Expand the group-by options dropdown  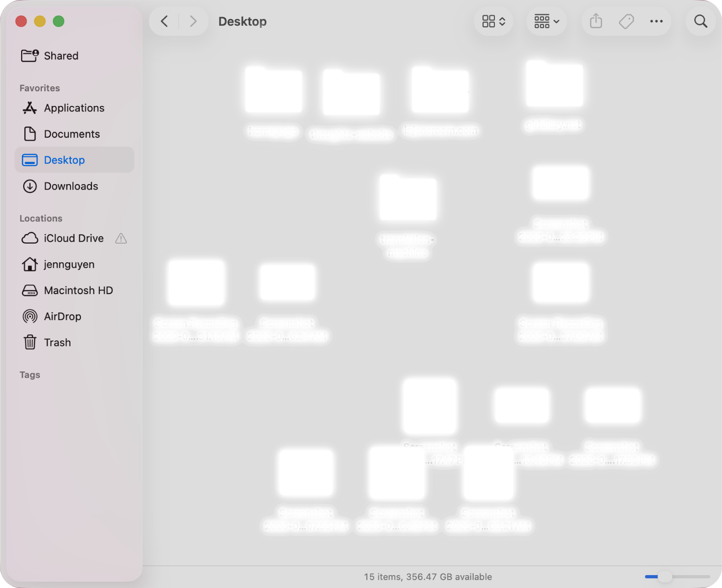click(546, 21)
